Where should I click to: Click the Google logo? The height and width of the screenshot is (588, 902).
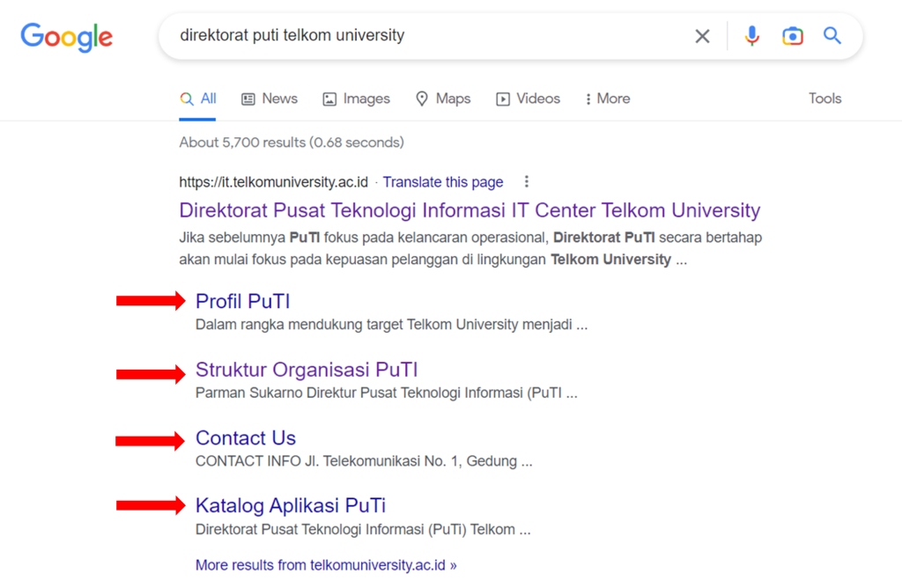[x=67, y=37]
